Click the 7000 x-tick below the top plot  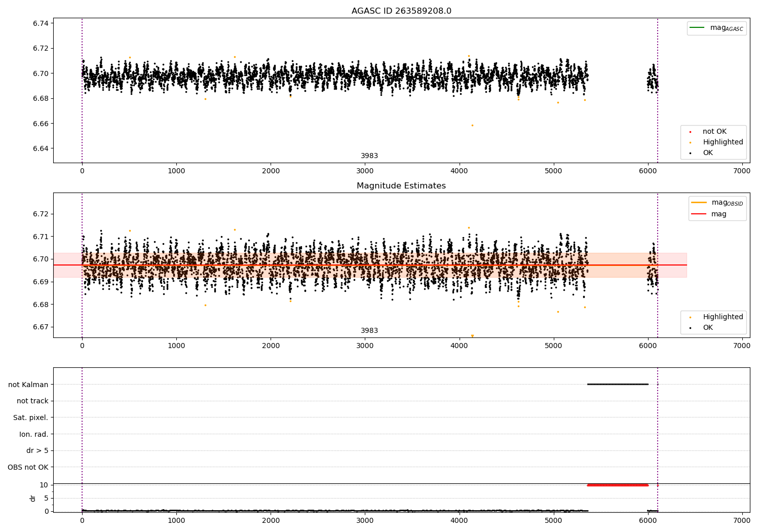[742, 171]
